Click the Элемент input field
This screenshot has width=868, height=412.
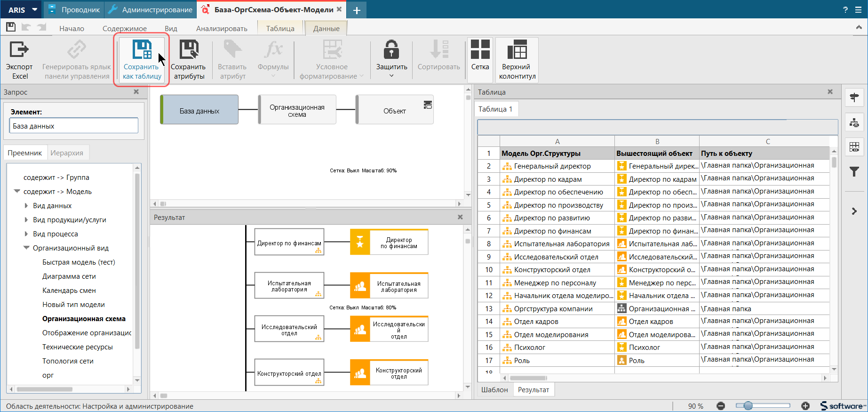tap(73, 126)
